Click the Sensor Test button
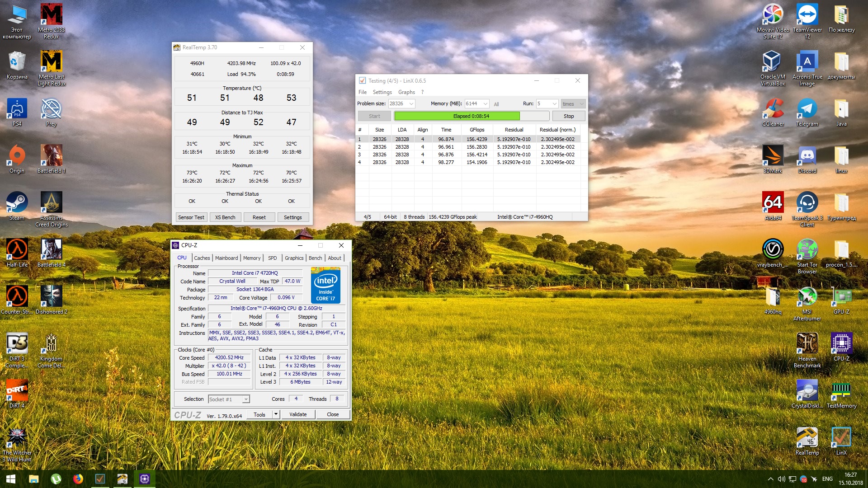 (x=191, y=217)
